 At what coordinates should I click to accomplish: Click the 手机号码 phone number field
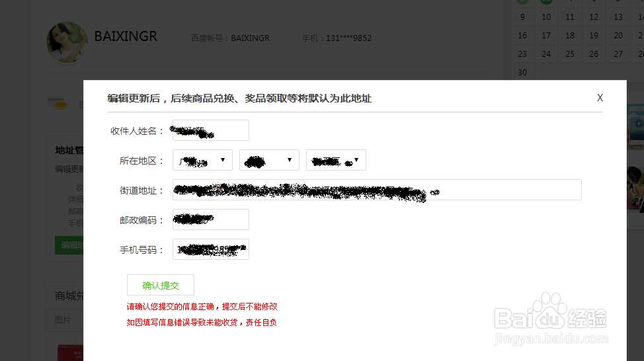pyautogui.click(x=211, y=249)
